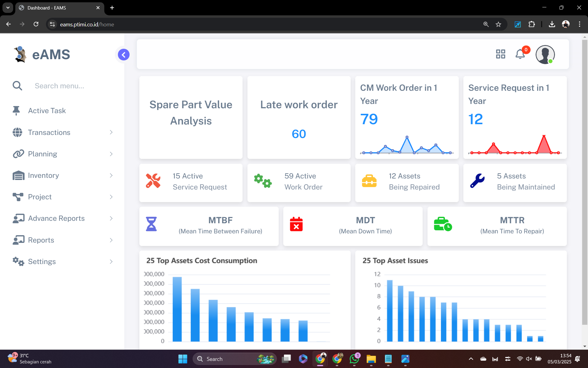The image size is (588, 368).
Task: Open Spare Part Value Analysis card
Action: [x=191, y=113]
